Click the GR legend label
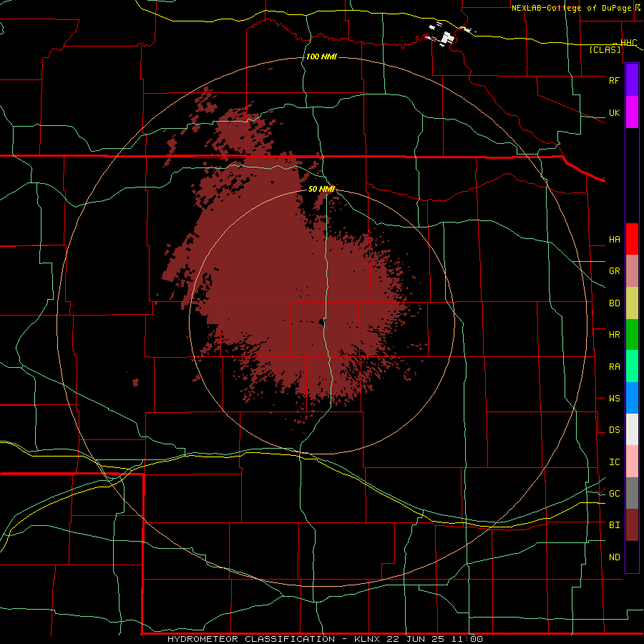Image resolution: width=644 pixels, height=644 pixels. tap(614, 271)
